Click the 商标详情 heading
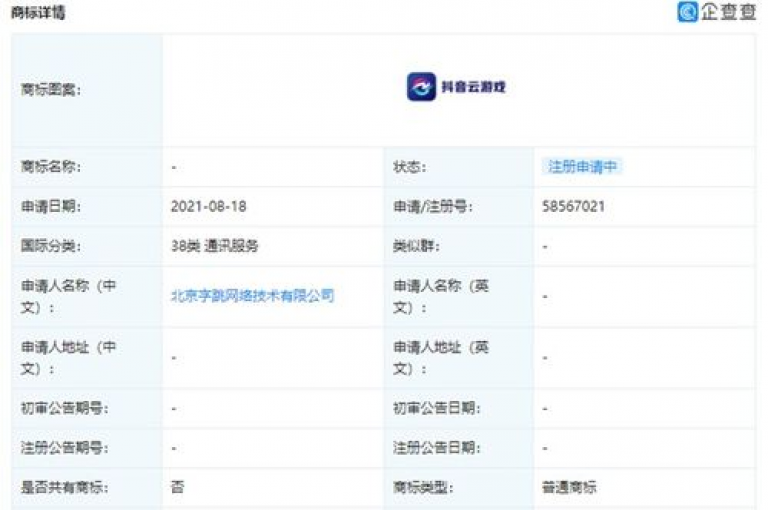 pyautogui.click(x=38, y=12)
